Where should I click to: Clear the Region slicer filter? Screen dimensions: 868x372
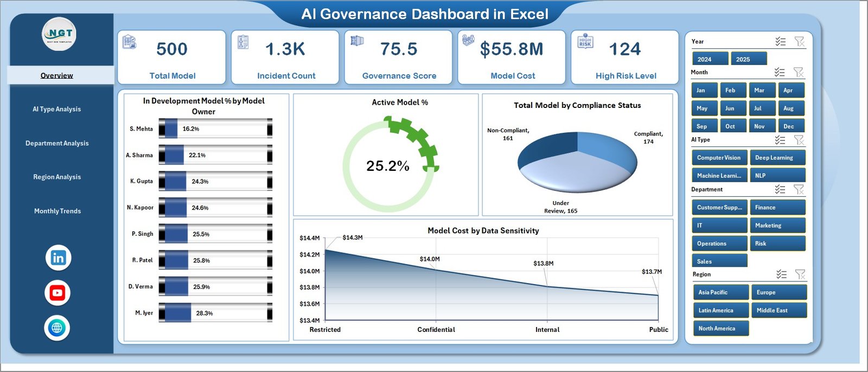[800, 274]
